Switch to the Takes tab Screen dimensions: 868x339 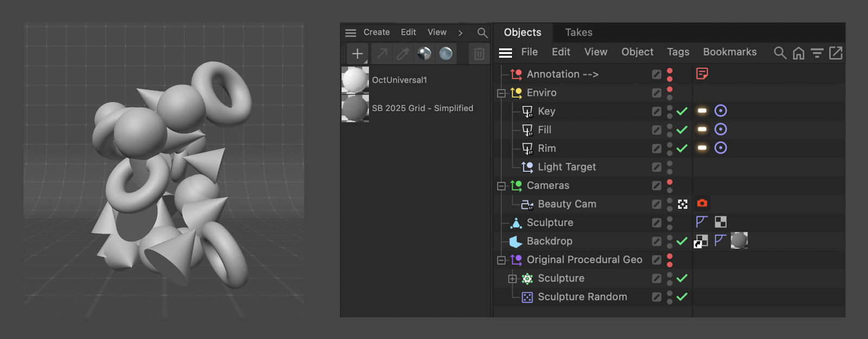coord(578,33)
